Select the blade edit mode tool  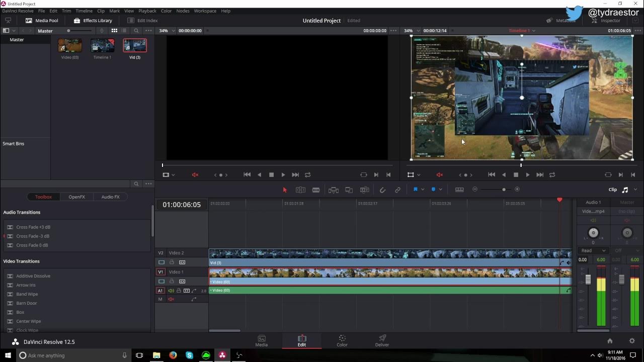tap(316, 190)
